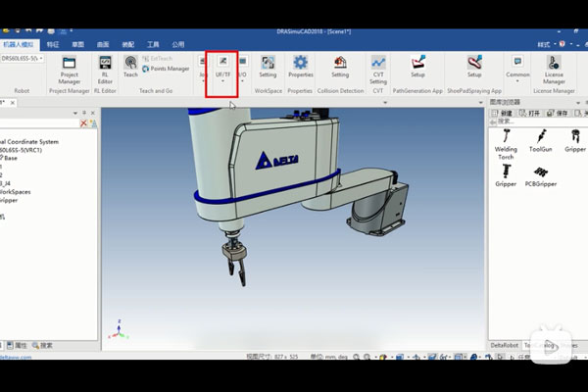The image size is (588, 392).
Task: Open library browser panel options arrow
Action: pos(578,102)
